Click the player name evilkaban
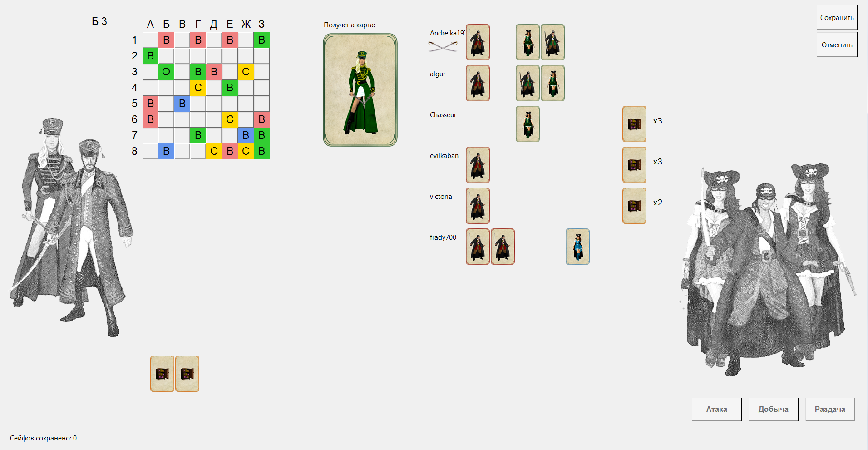This screenshot has height=450, width=868. [x=444, y=156]
